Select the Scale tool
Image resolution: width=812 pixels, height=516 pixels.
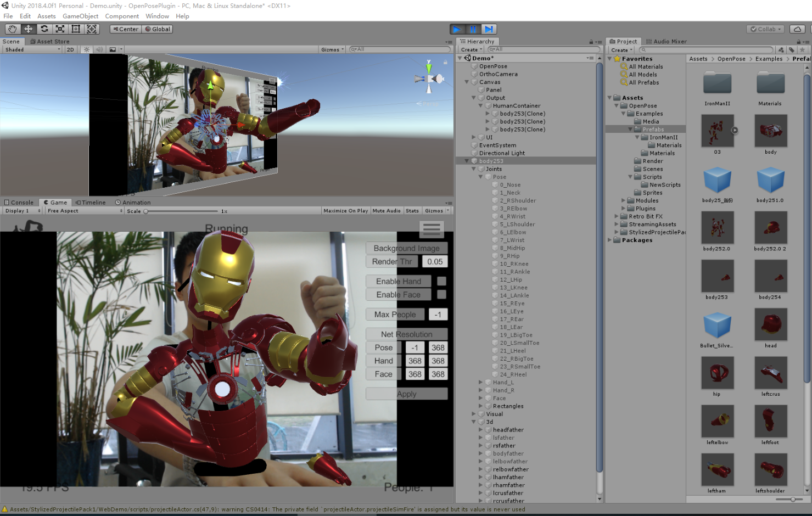(x=59, y=29)
